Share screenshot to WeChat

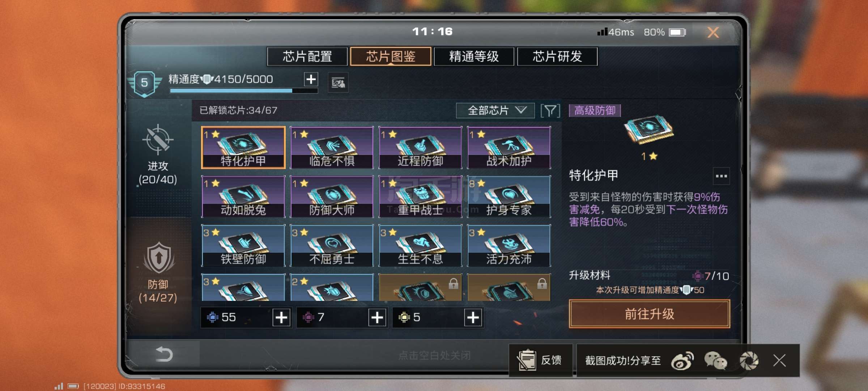(715, 361)
